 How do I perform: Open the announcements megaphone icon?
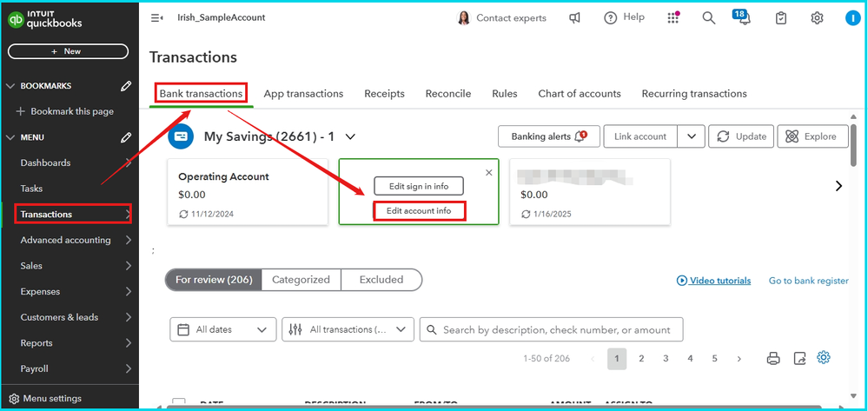tap(574, 18)
